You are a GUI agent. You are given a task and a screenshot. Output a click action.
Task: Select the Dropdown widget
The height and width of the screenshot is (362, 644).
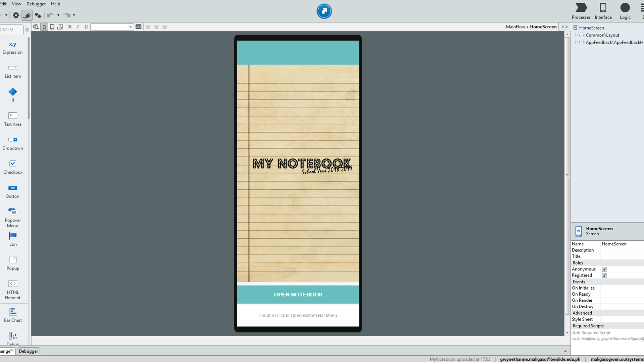[x=13, y=143]
